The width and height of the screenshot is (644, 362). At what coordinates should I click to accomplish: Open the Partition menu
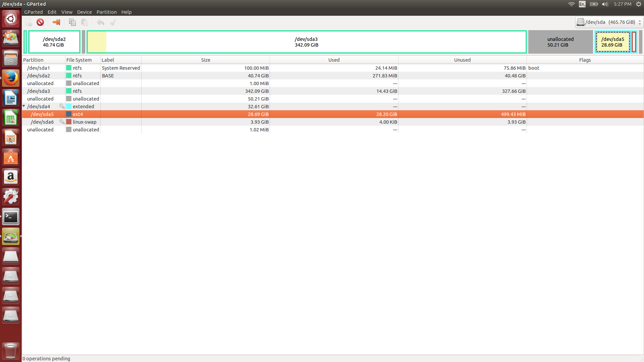coord(106,12)
